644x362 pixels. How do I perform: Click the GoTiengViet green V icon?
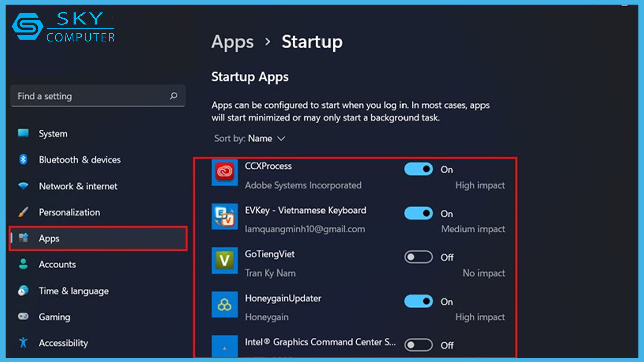tap(224, 260)
